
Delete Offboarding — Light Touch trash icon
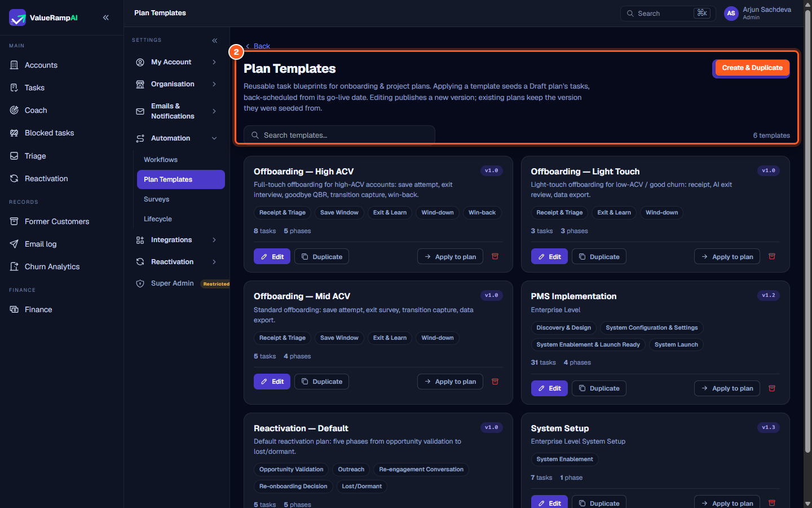coord(772,256)
